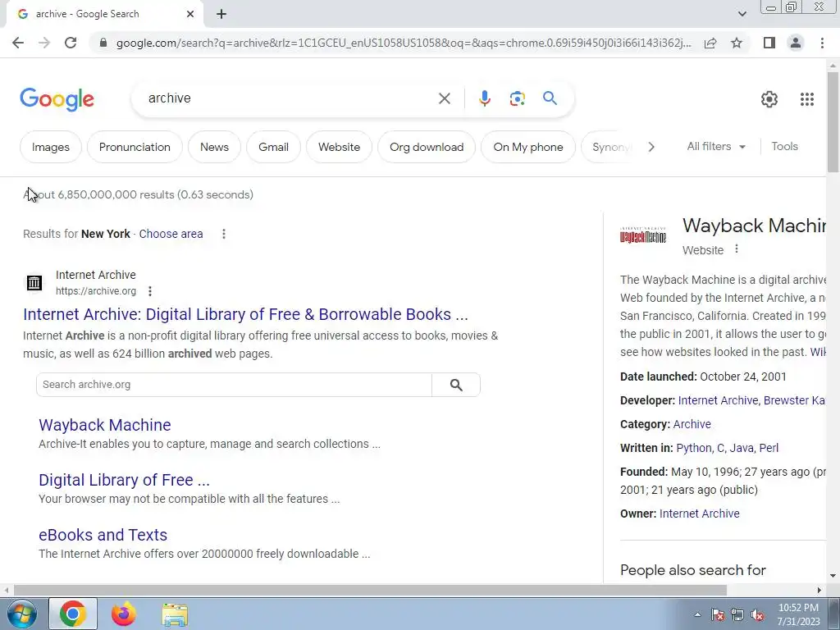Open the Windows Start menu

[x=22, y=614]
